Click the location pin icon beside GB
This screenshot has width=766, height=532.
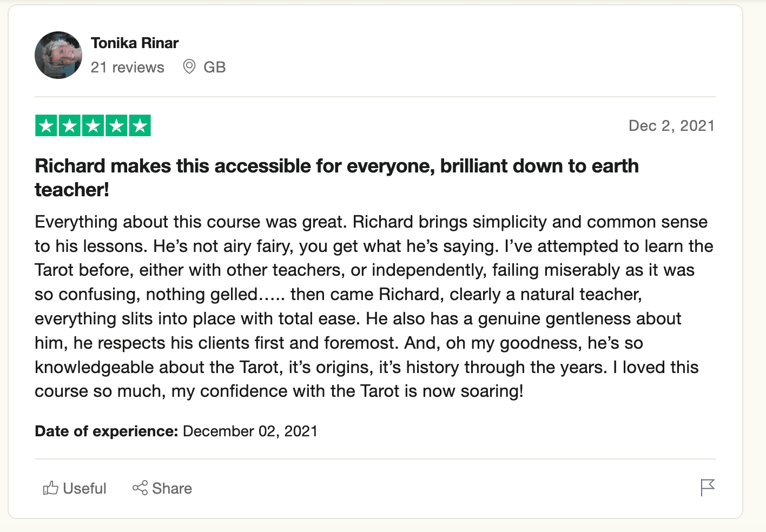189,67
